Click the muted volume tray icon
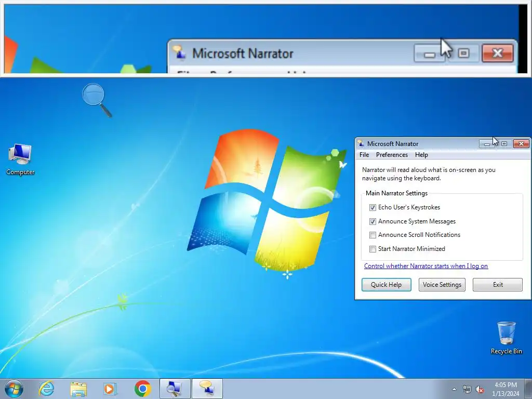532x399 pixels. [480, 389]
